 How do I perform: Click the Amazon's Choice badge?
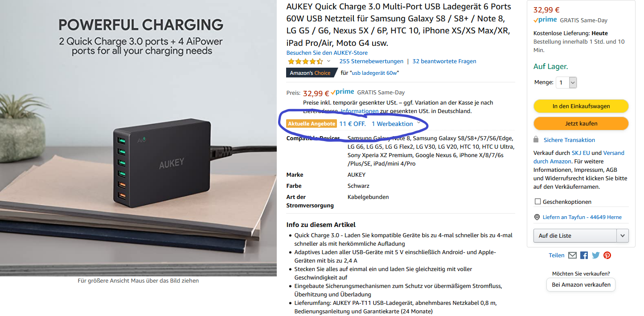pyautogui.click(x=312, y=73)
